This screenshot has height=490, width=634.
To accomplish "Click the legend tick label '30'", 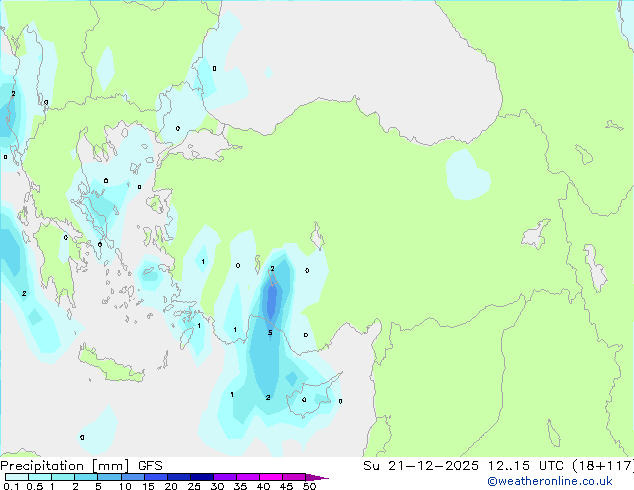I will click(217, 486).
